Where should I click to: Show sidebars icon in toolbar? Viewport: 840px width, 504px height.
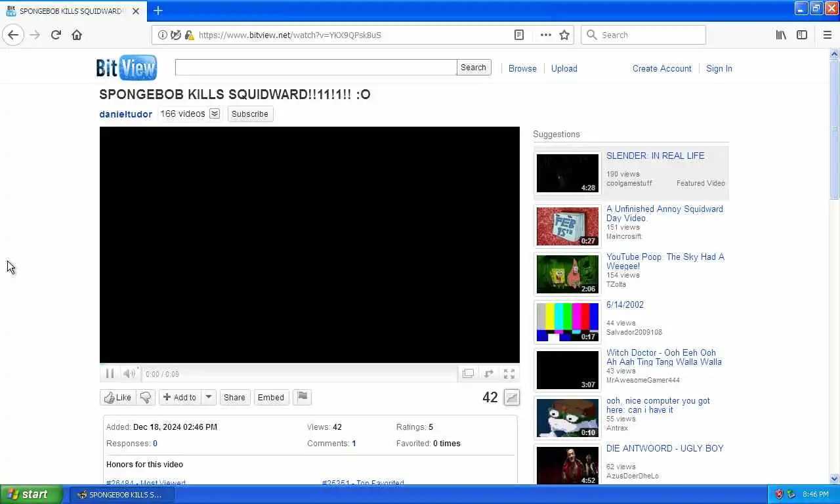[802, 35]
